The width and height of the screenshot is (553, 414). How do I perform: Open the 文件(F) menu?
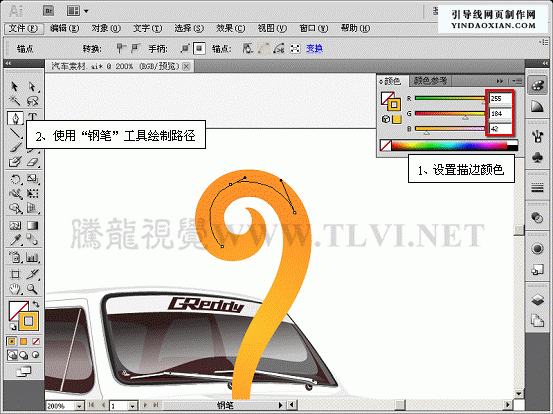click(x=23, y=29)
